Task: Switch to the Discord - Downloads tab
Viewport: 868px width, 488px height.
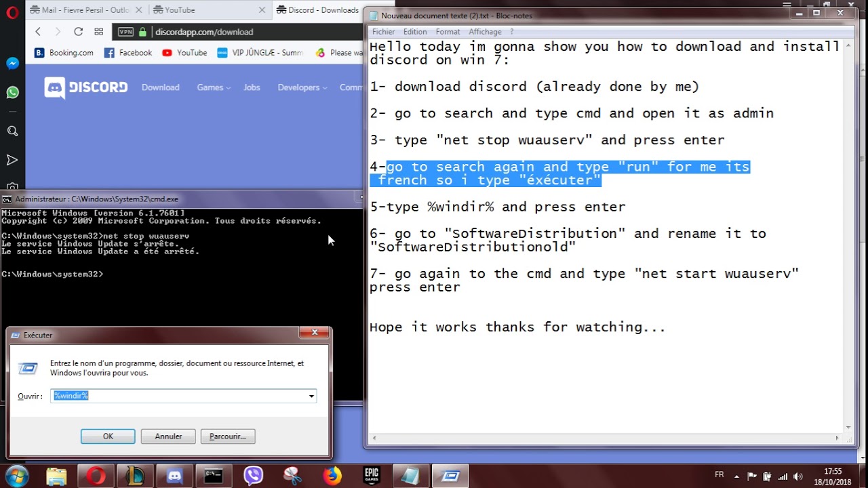Action: coord(317,10)
